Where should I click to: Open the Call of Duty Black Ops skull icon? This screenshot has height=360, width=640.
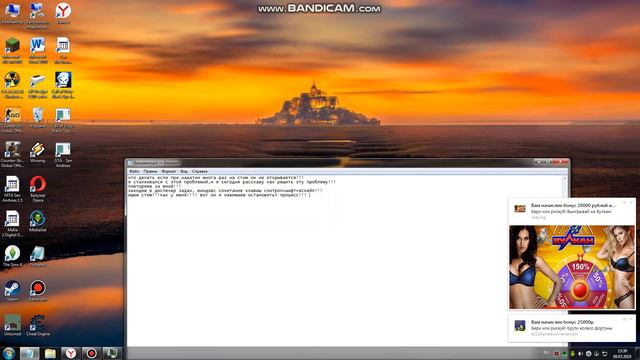pos(63,85)
